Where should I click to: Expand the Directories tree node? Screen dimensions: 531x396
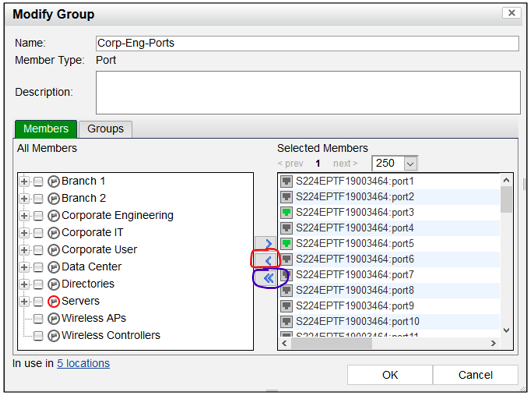point(24,284)
